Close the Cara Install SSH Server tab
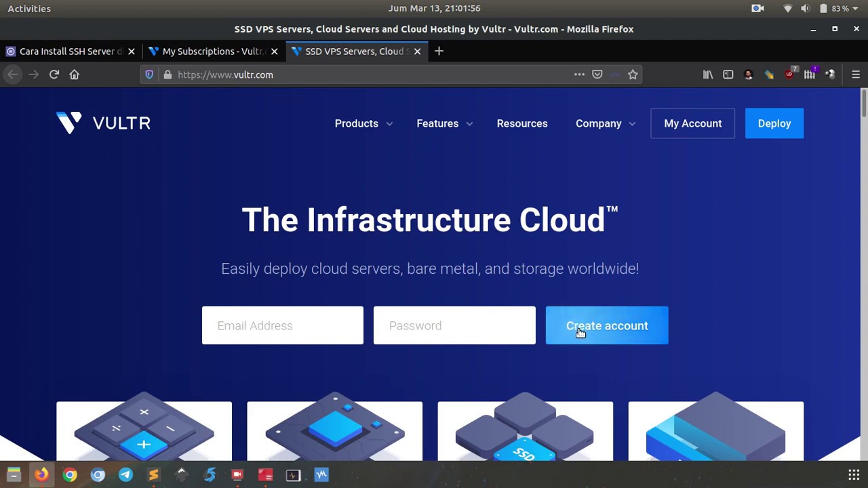 click(x=132, y=52)
